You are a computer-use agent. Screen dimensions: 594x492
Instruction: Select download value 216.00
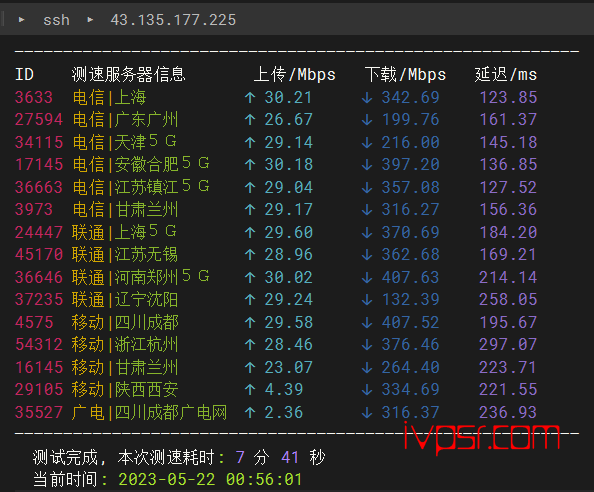(x=410, y=142)
